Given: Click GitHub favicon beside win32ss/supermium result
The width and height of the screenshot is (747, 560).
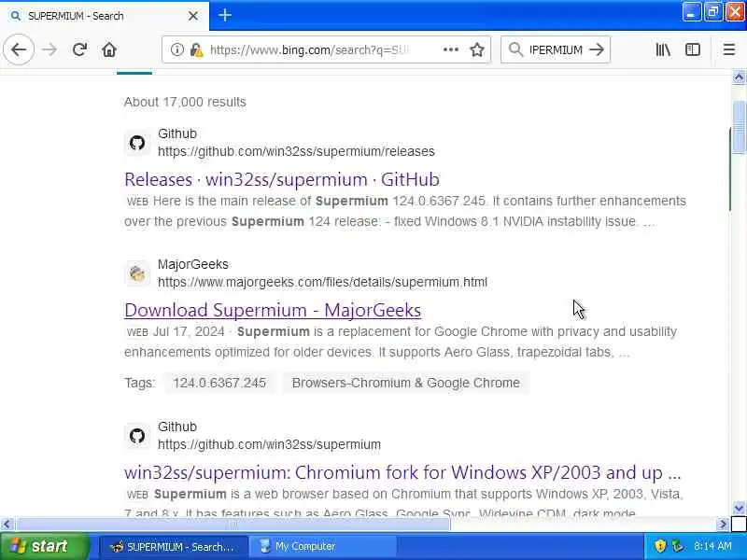Looking at the screenshot, I should [x=137, y=435].
